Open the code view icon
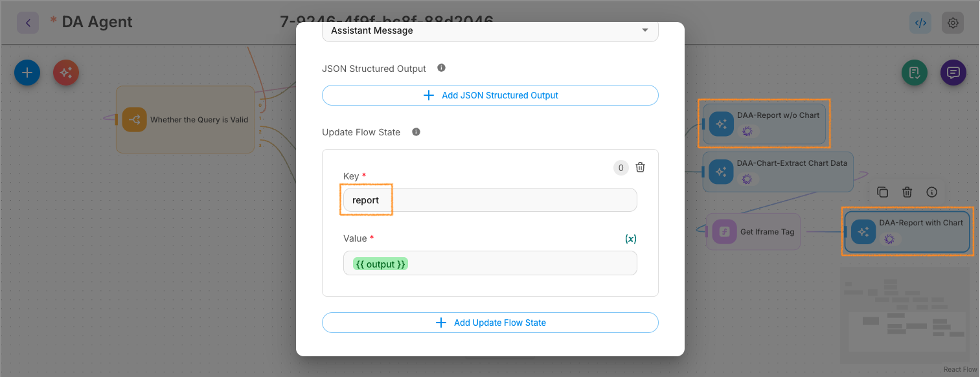980x377 pixels. pyautogui.click(x=920, y=23)
